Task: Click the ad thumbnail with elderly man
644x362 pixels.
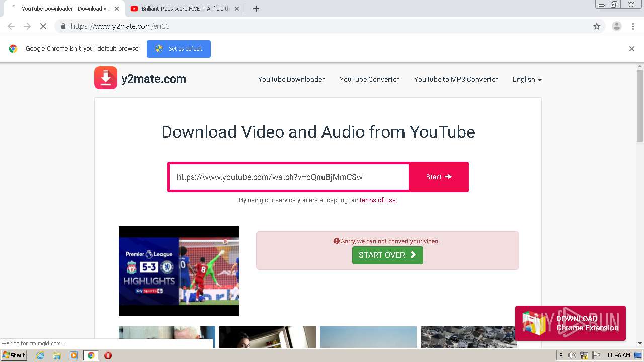Action: [x=167, y=337]
